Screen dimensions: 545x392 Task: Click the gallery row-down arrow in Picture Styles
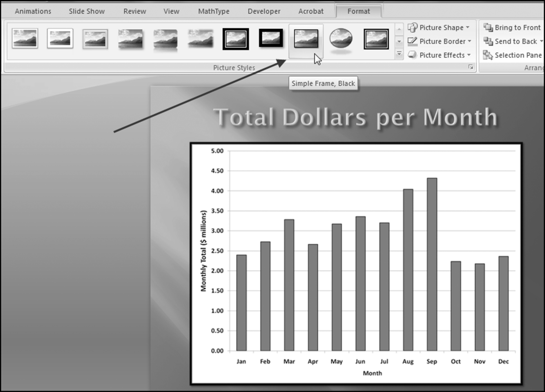[399, 41]
